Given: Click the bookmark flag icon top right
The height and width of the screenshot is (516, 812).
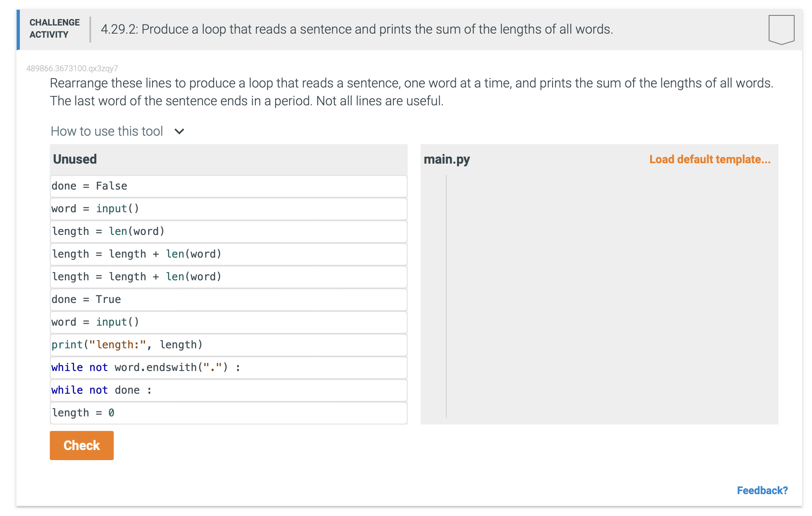Looking at the screenshot, I should coord(782,30).
